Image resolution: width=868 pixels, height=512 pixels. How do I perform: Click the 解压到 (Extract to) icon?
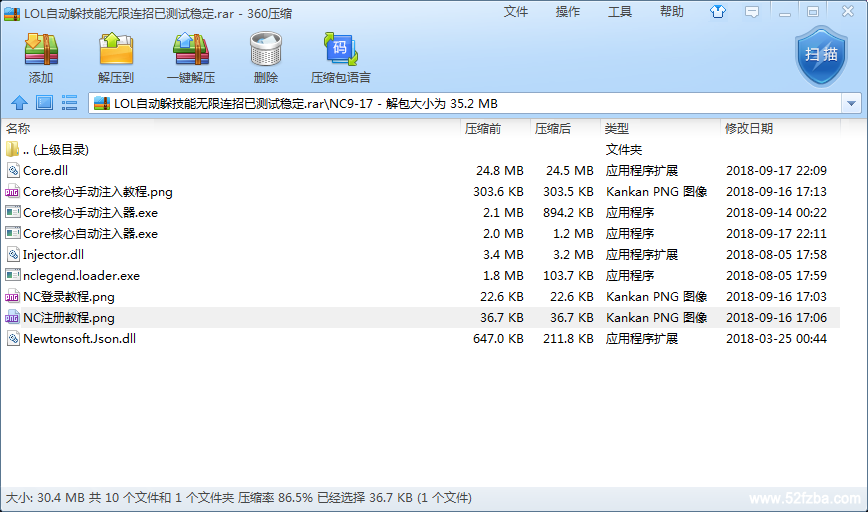tap(116, 49)
